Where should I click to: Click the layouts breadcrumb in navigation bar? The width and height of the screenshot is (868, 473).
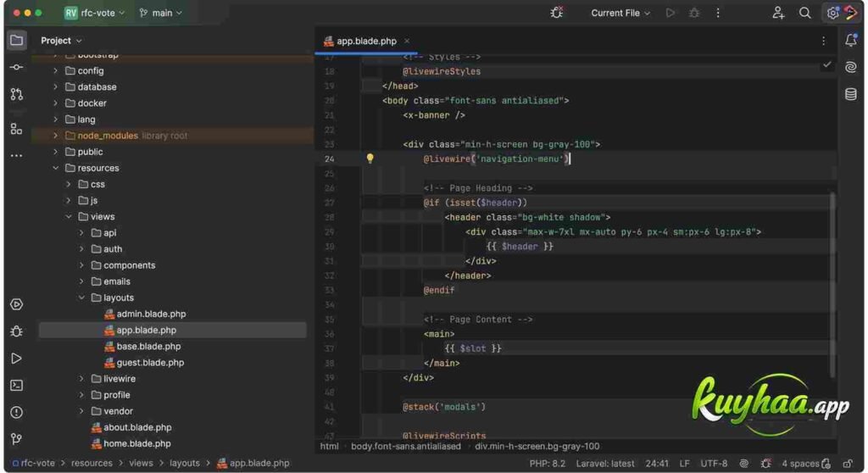click(x=184, y=463)
